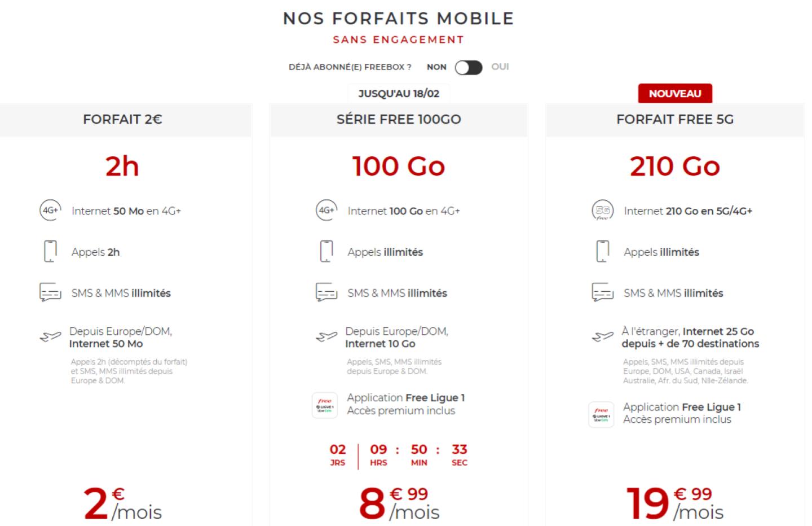812x526 pixels.
Task: Select the 8€99 per month price
Action: coord(399,503)
